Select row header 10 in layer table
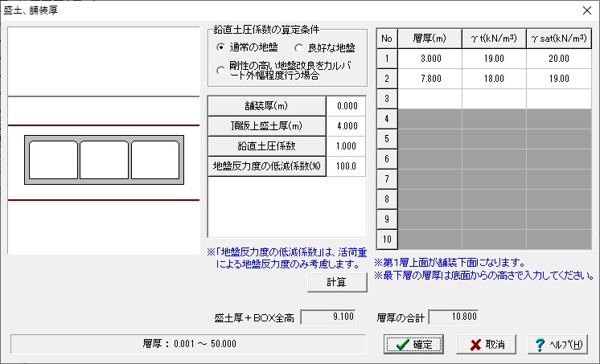Viewport: 600px width, 364px height. point(387,239)
